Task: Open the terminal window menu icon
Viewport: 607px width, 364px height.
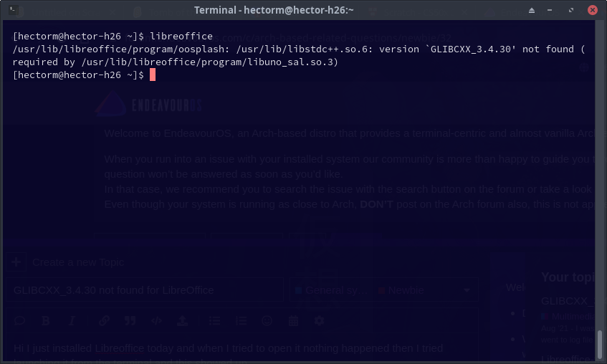Action: pos(13,10)
